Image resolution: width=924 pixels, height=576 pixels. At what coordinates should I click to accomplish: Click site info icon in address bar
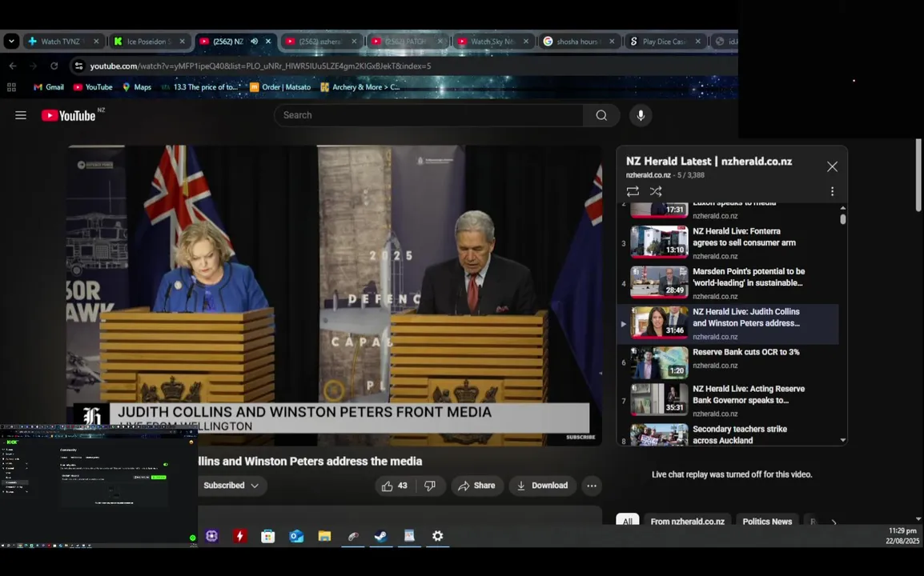coord(78,66)
